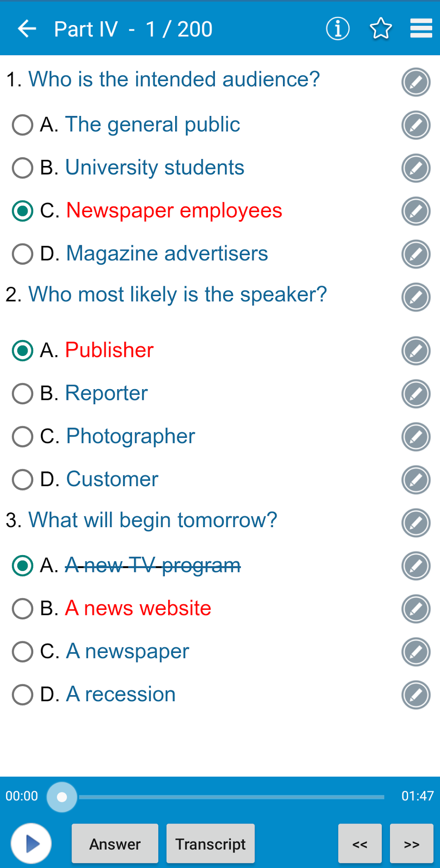Open the hamburger menu
Viewport: 440px width, 868px height.
[421, 29]
